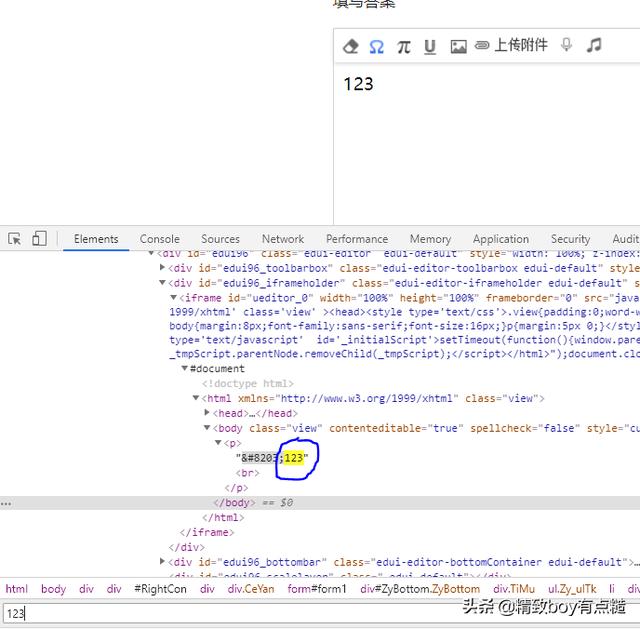Collapse the edui96_iframeholder div node
The image size is (640, 629).
coord(162,282)
